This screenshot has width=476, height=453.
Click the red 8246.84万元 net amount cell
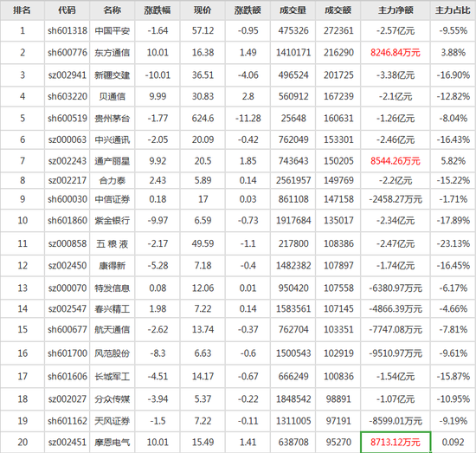[396, 53]
